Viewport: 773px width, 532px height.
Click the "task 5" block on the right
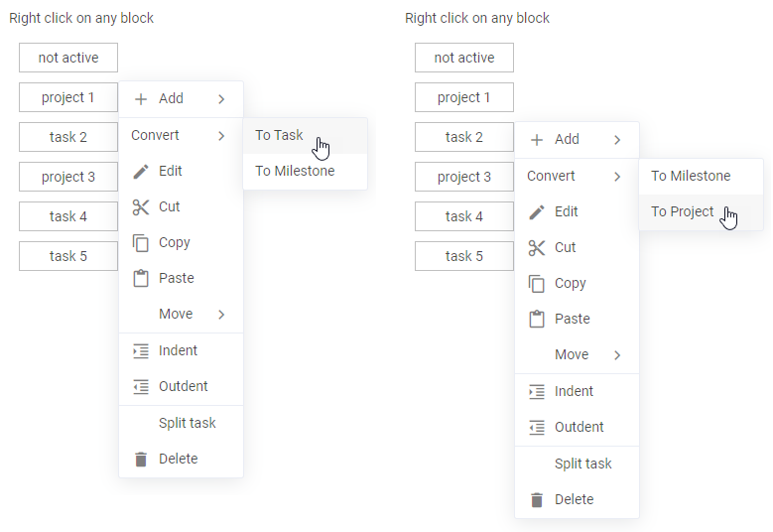(464, 256)
